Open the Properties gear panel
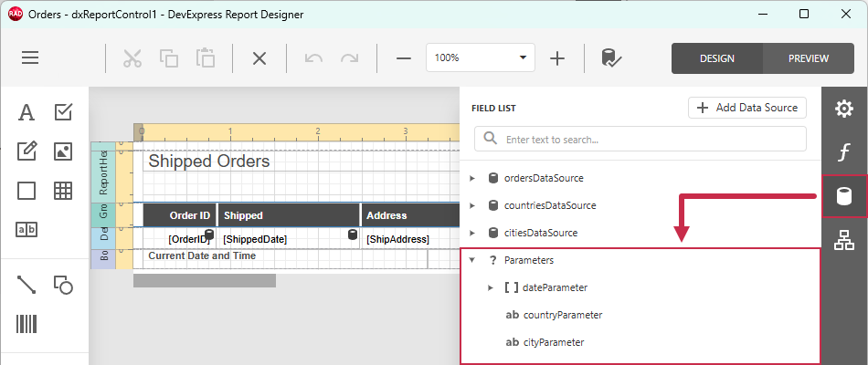The width and height of the screenshot is (868, 365). point(843,109)
